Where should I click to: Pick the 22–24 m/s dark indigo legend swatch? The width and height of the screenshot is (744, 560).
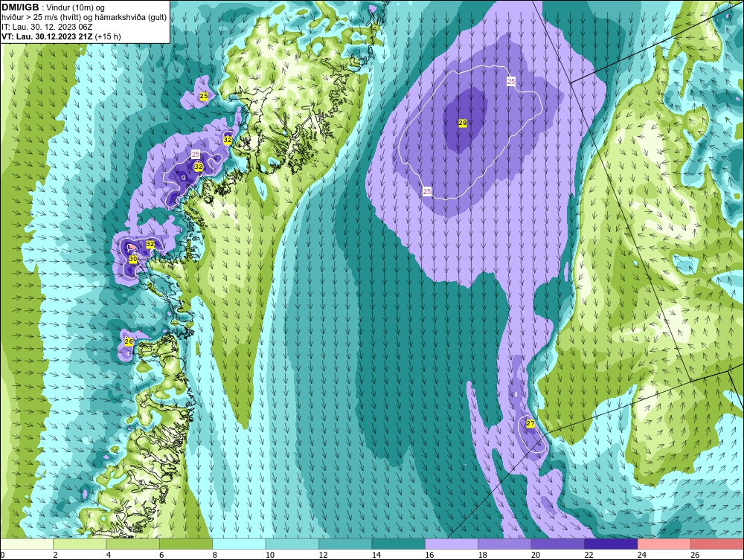click(x=611, y=544)
